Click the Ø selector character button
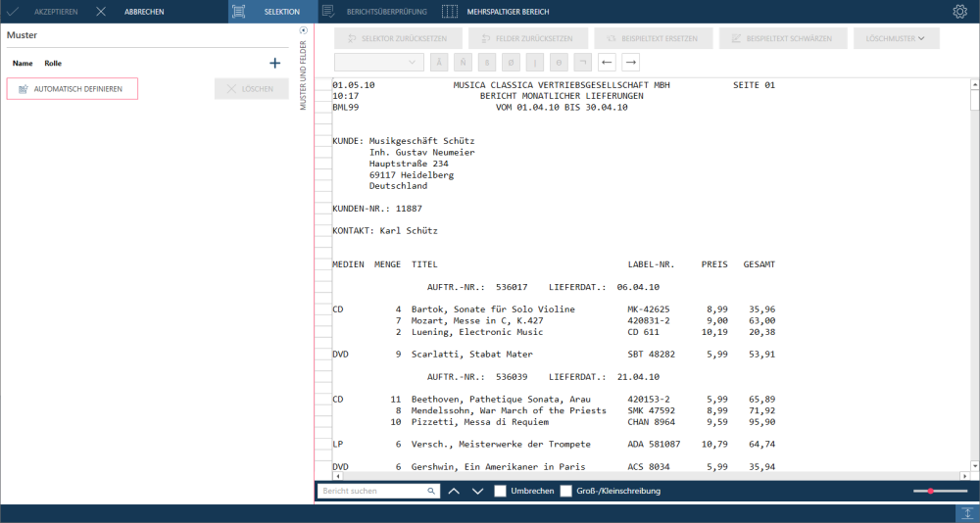 pyautogui.click(x=512, y=63)
